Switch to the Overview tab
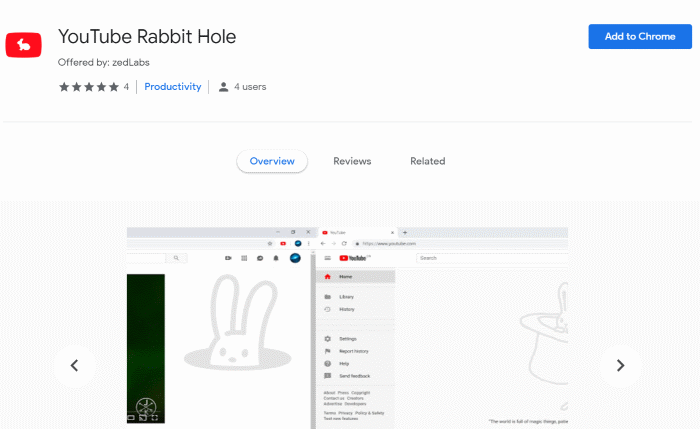The width and height of the screenshot is (700, 429). point(272,161)
